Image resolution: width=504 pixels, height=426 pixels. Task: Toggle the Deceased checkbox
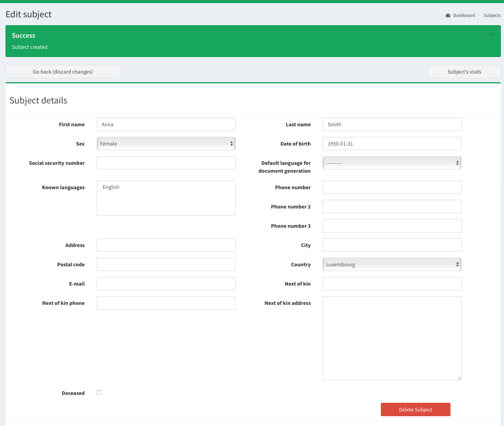99,393
